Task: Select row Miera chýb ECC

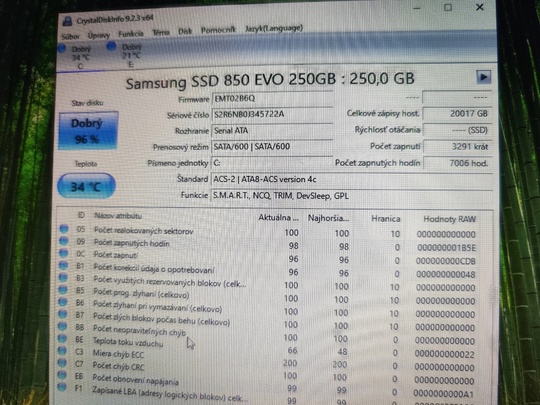Action: 267,358
